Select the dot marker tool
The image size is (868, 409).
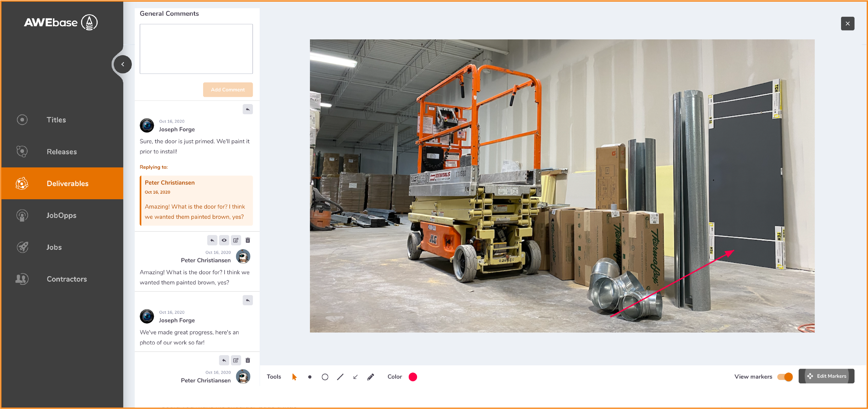click(310, 377)
